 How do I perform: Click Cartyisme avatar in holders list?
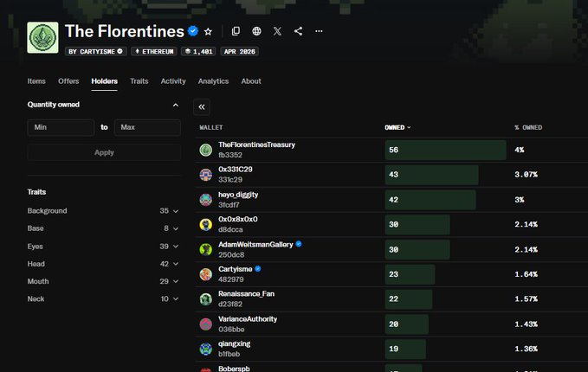(206, 274)
